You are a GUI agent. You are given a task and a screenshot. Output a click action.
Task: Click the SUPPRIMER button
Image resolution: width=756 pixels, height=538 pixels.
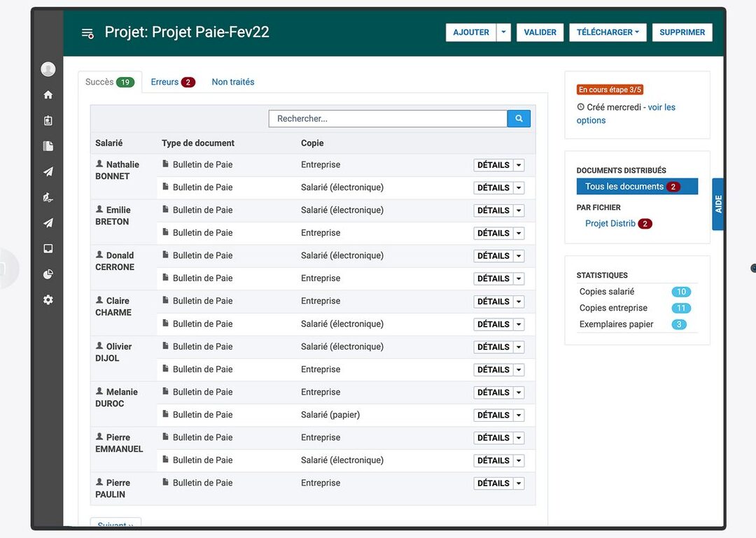tap(682, 32)
